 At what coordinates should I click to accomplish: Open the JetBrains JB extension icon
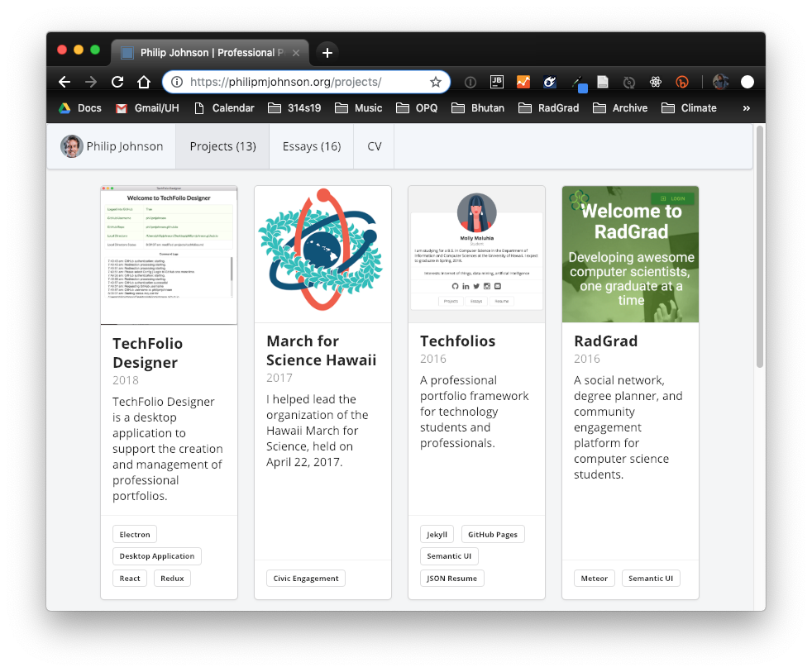coord(497,82)
